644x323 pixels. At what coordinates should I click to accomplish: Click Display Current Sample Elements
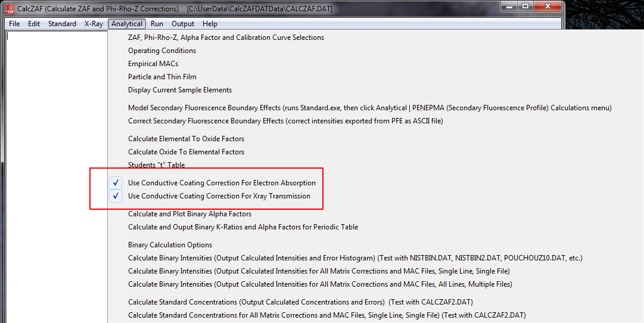pos(179,90)
